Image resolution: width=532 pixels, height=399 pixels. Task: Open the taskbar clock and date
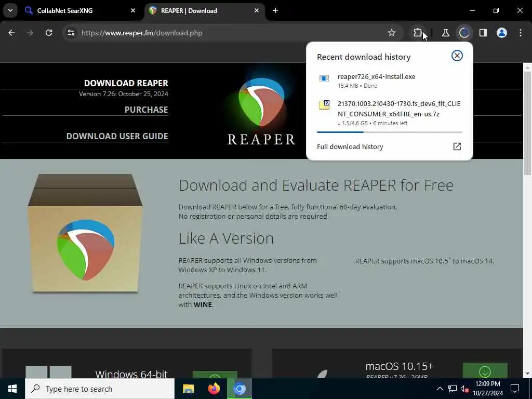487,389
